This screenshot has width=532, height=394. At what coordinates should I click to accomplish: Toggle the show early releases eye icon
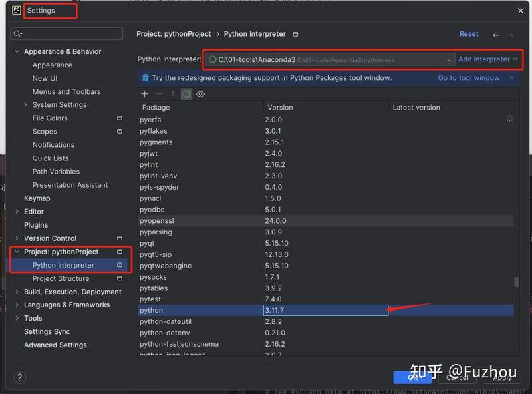click(x=201, y=94)
